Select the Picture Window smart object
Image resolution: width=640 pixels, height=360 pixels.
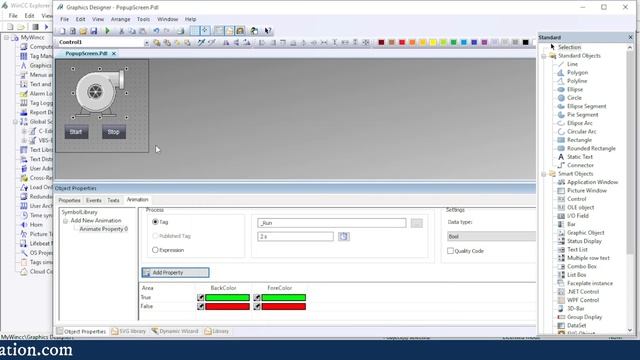[587, 191]
